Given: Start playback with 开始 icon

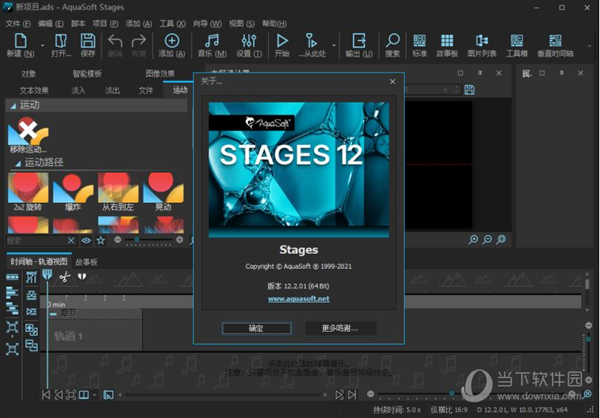Looking at the screenshot, I should [x=282, y=41].
